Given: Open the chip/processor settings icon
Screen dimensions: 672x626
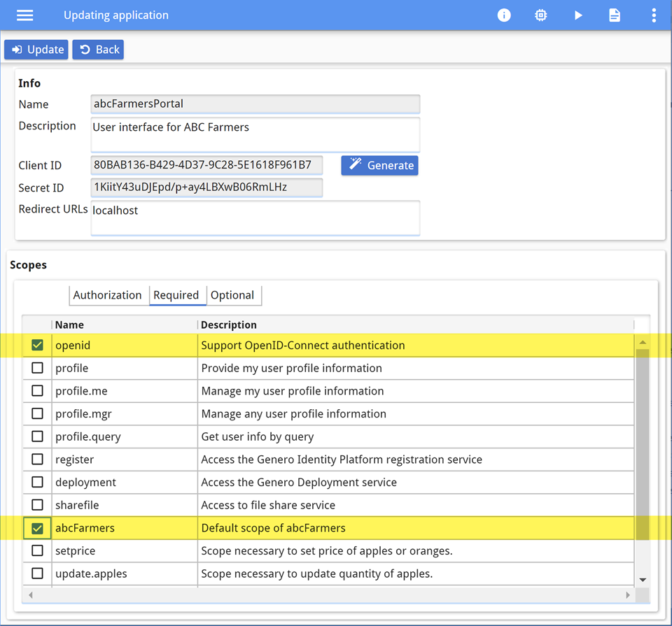Looking at the screenshot, I should point(540,15).
